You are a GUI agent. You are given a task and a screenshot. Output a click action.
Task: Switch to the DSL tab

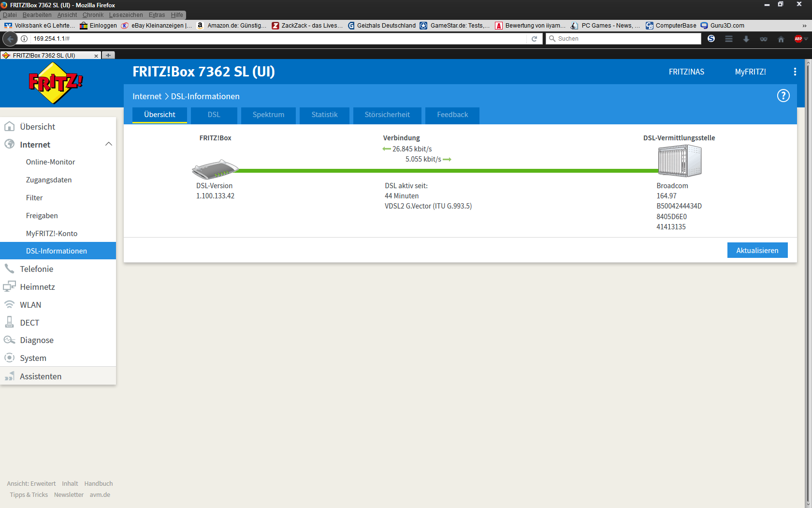click(x=214, y=115)
